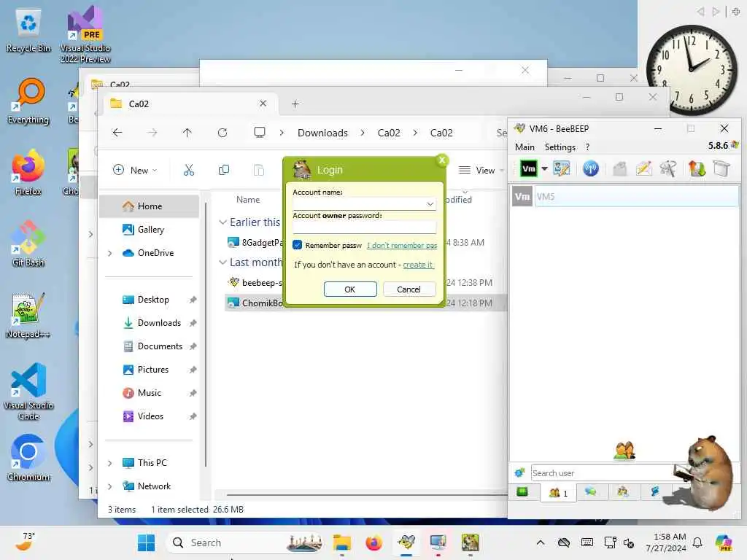Click OK in the Login dialog
Viewport: 747px width, 560px height.
[x=350, y=289]
